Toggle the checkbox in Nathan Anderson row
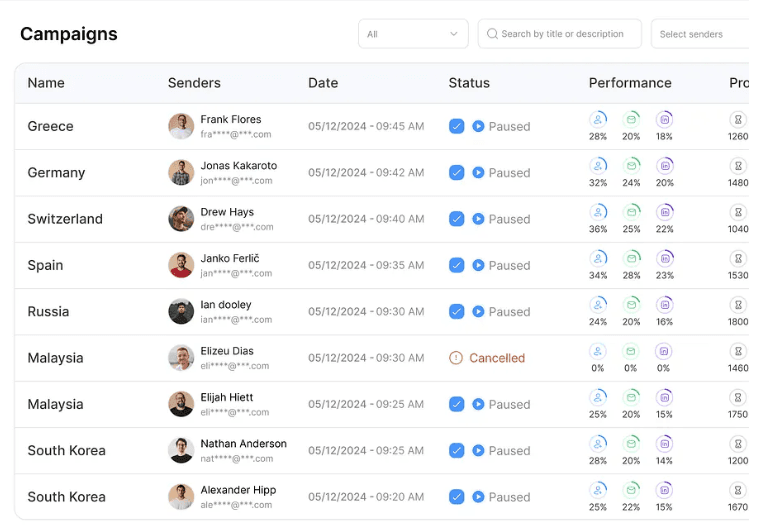Image resolution: width=757 pixels, height=532 pixels. coord(456,450)
